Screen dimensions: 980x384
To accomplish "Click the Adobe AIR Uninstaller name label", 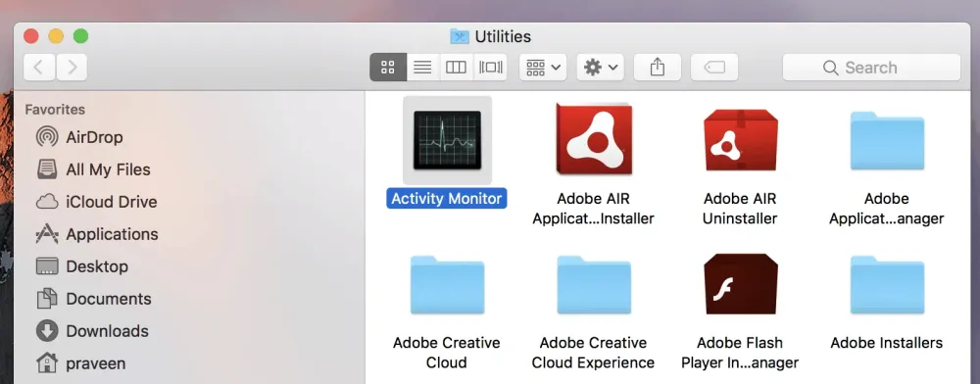I will [x=740, y=209].
